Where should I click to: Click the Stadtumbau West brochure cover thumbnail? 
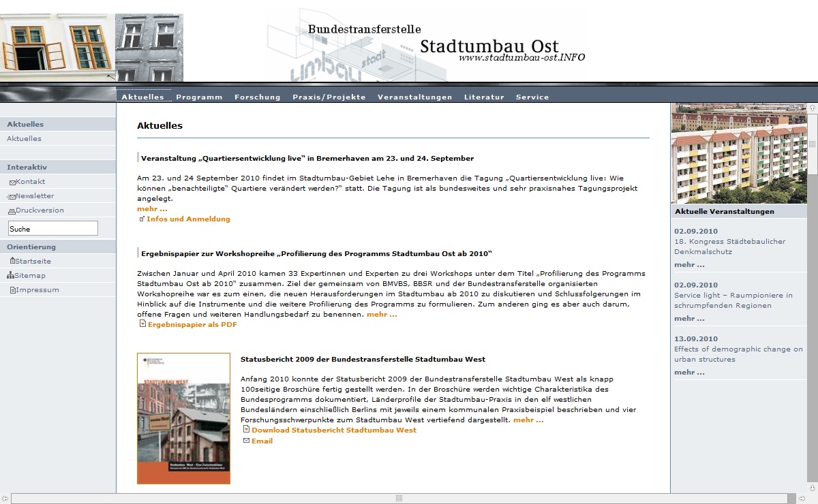(x=183, y=418)
